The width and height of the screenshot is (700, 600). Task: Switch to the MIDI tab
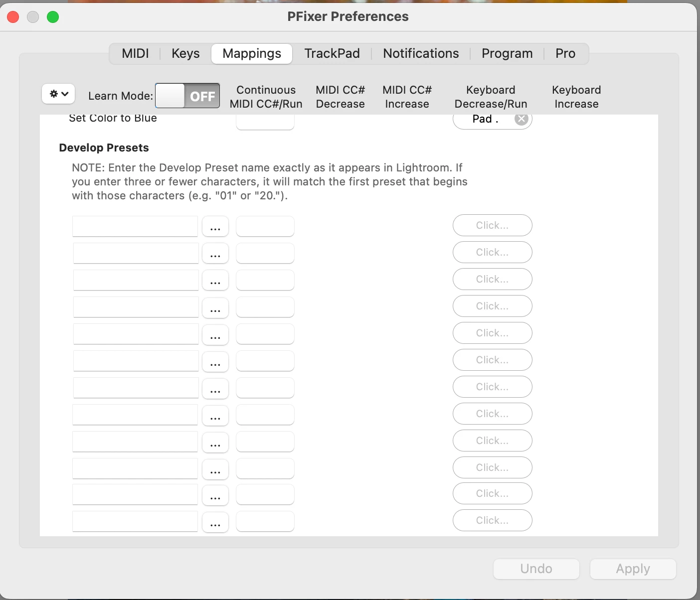135,53
